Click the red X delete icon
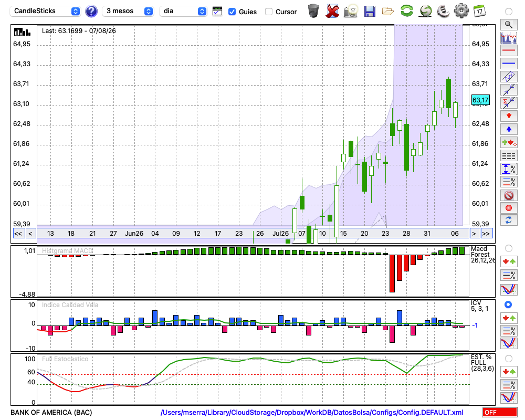The width and height of the screenshot is (525, 420). pos(332,12)
